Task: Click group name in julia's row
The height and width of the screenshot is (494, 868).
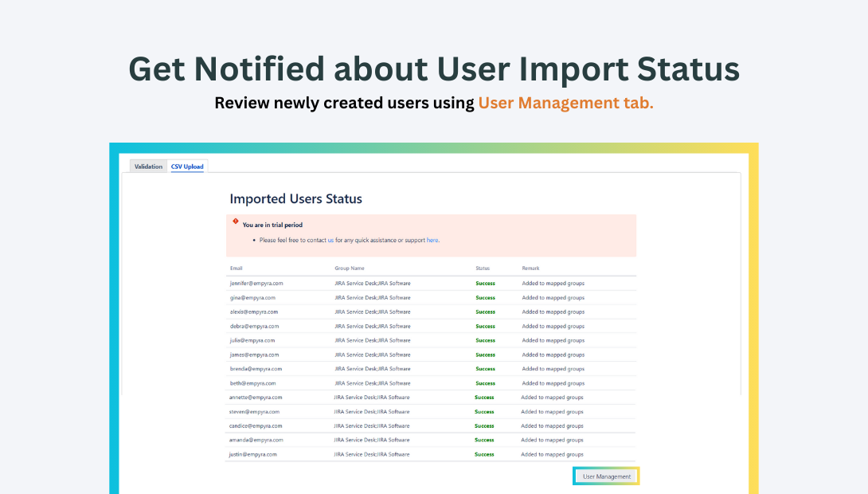Action: [373, 340]
